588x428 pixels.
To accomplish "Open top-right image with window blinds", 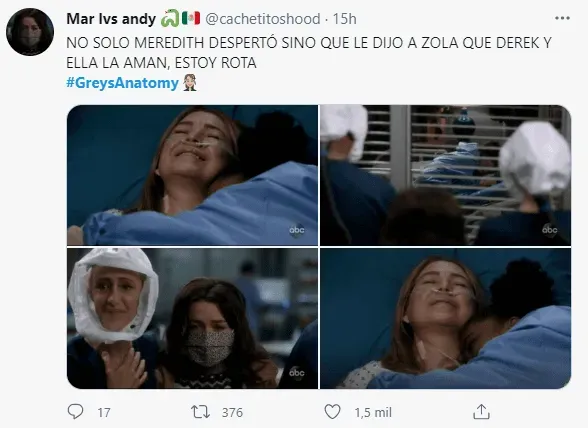I will [446, 175].
